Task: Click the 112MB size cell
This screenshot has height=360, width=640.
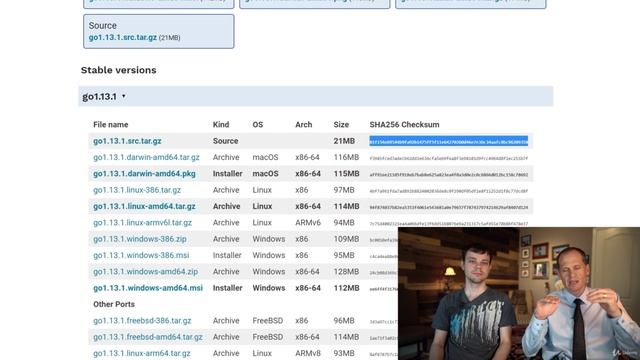Action: (346, 288)
